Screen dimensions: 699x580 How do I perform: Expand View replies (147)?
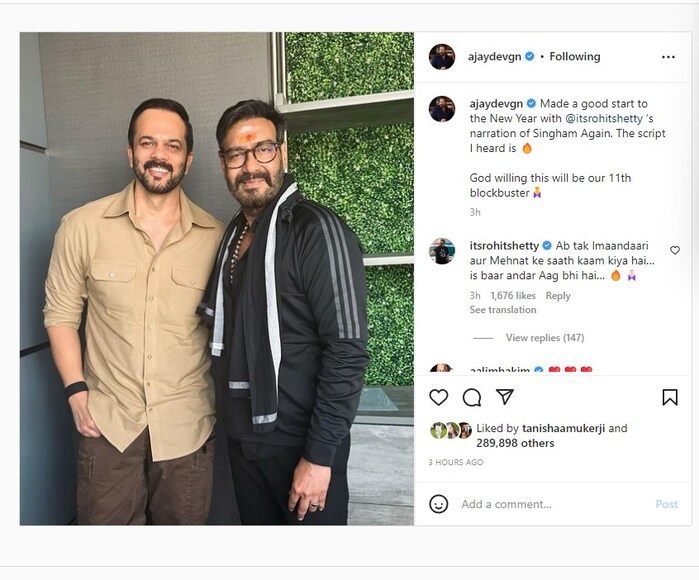pyautogui.click(x=545, y=338)
